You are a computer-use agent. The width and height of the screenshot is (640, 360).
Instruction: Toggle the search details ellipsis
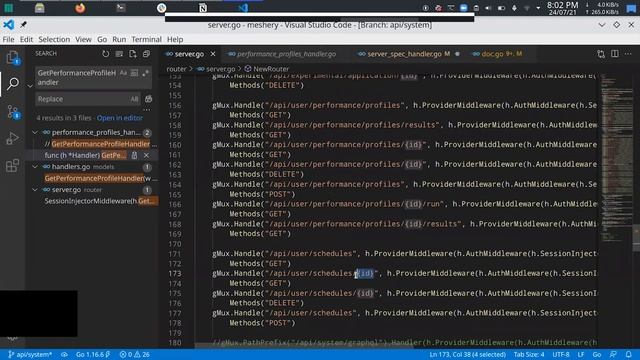(x=147, y=109)
